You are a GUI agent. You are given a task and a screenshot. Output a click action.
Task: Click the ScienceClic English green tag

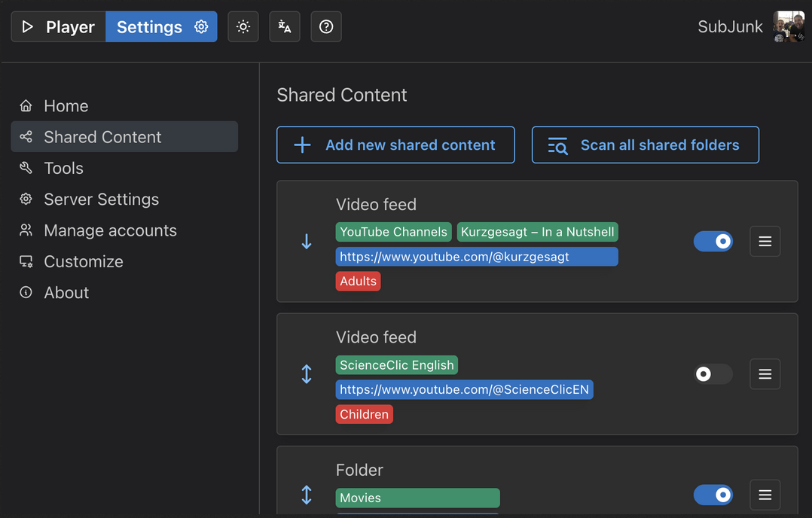[x=397, y=365]
